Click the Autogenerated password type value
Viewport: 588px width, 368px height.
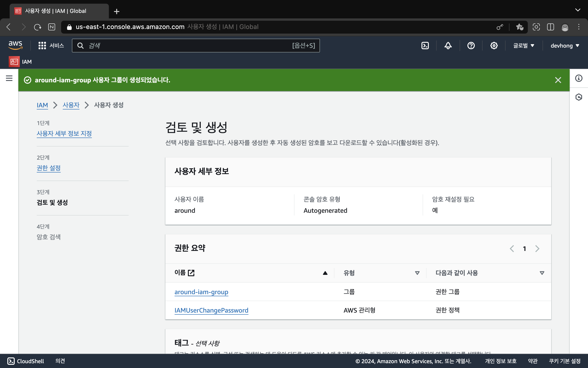point(325,210)
